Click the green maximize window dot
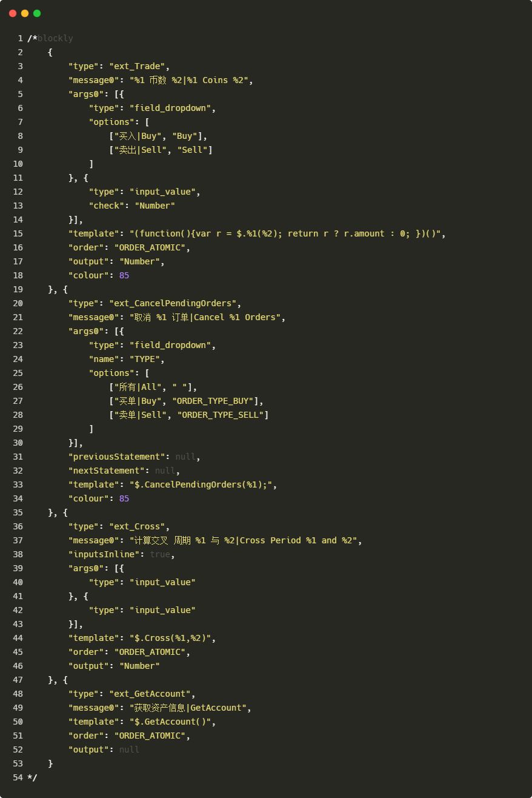The image size is (532, 798). [37, 13]
